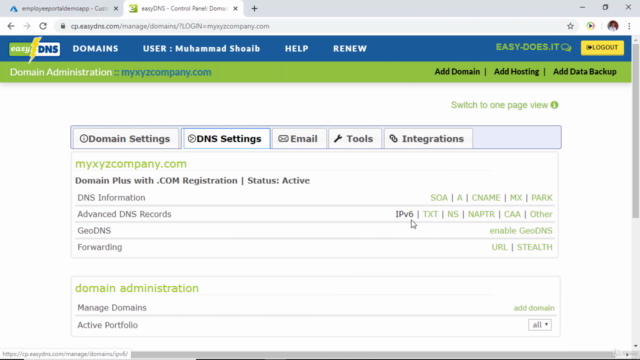Select the DNS Settings tab
The height and width of the screenshot is (360, 640).
[226, 139]
